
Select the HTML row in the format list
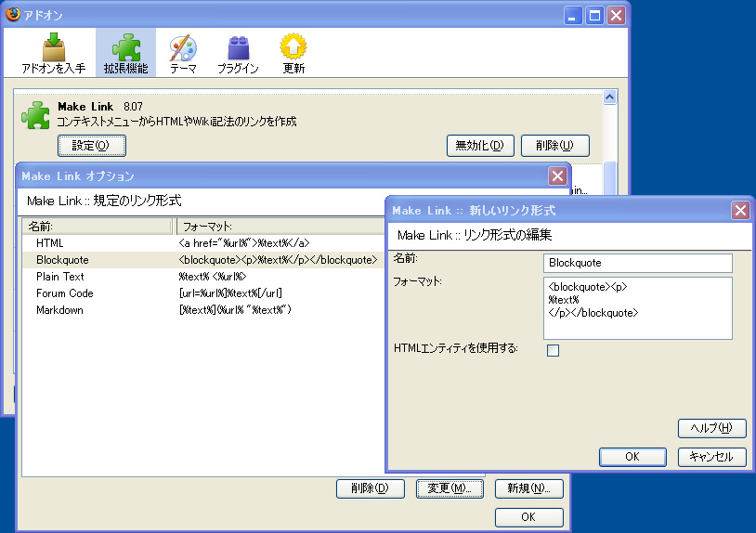(x=203, y=243)
